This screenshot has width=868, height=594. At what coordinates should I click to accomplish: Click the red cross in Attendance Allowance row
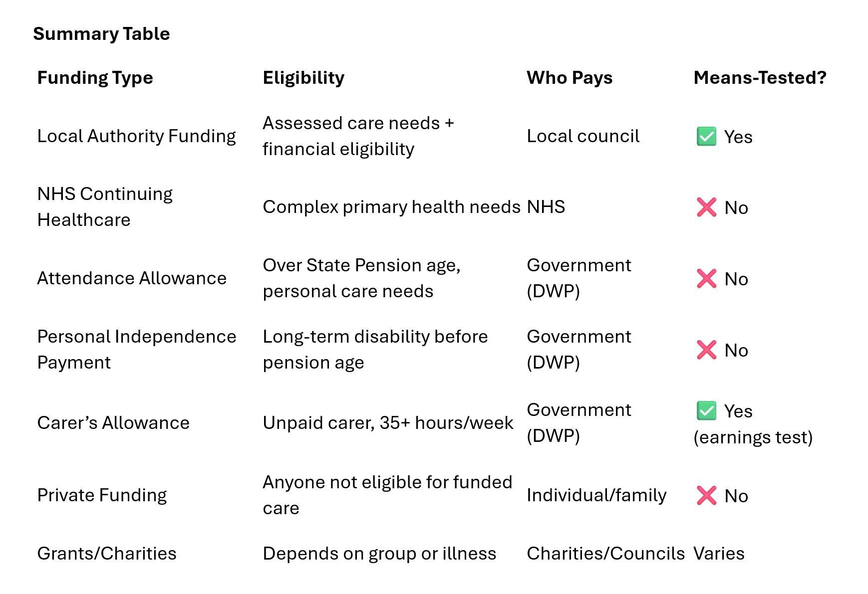[706, 279]
